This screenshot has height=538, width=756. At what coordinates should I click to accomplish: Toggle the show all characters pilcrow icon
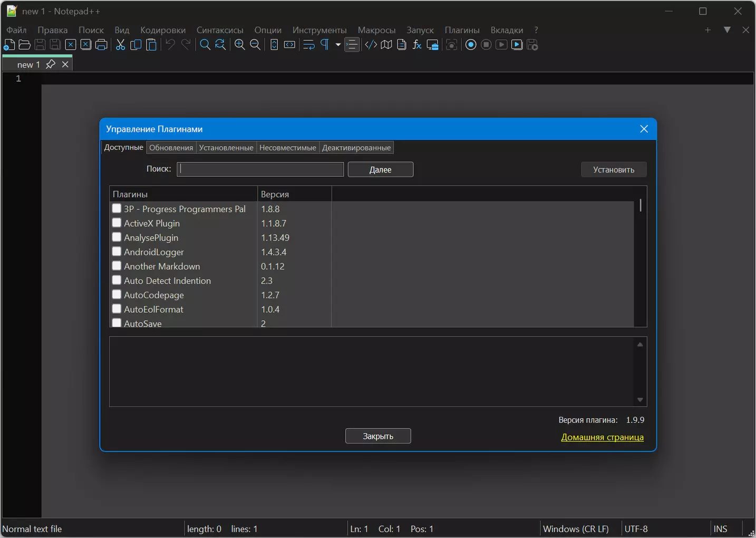coord(325,45)
